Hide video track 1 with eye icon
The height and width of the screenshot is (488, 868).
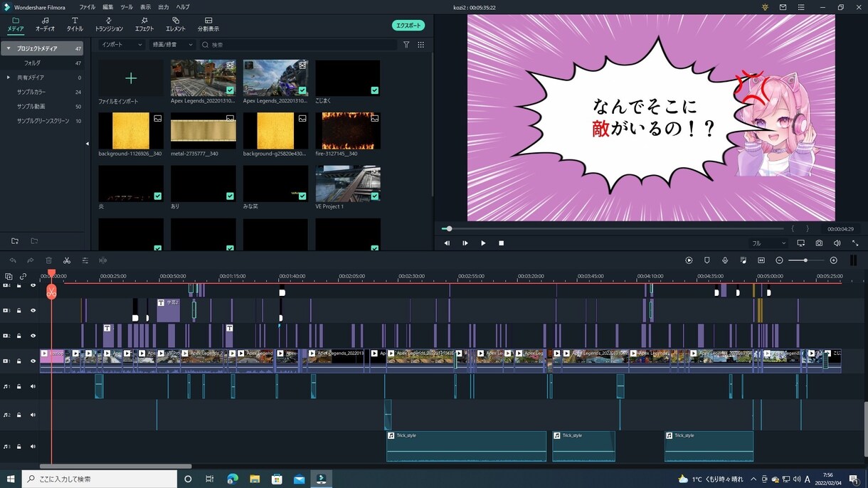click(33, 361)
